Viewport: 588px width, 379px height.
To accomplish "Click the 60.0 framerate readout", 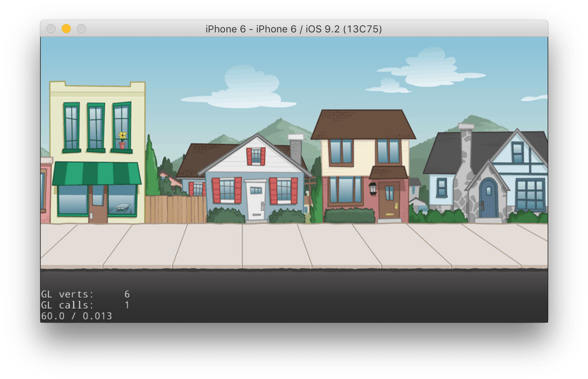I will coord(53,316).
